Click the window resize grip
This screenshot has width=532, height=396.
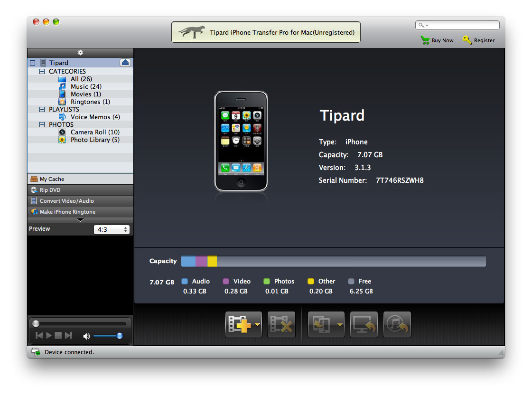tap(501, 354)
